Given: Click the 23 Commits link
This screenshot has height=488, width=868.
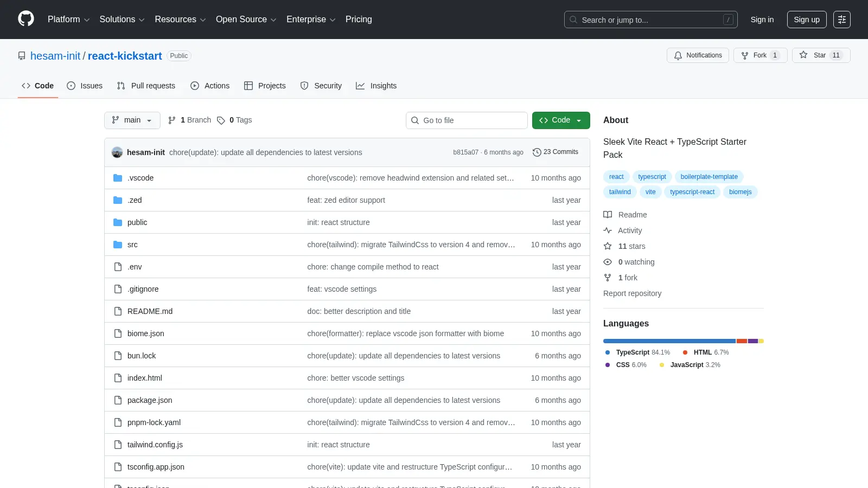Looking at the screenshot, I should tap(556, 152).
